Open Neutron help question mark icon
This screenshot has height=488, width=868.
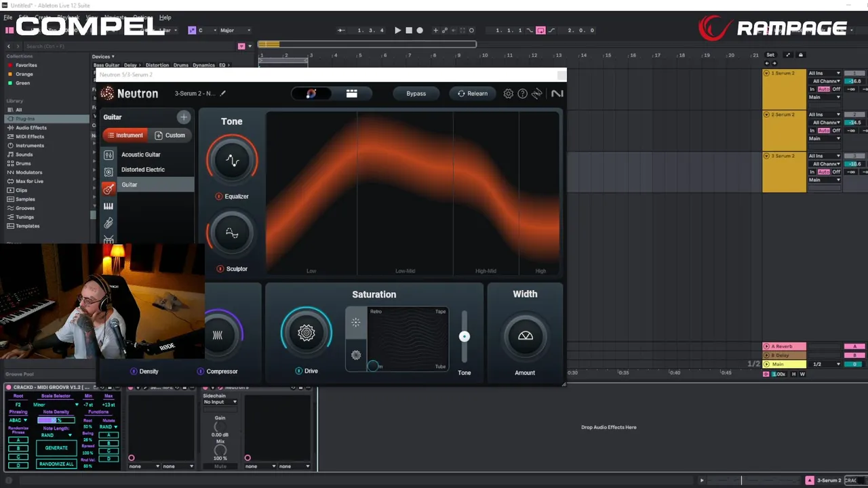[522, 94]
